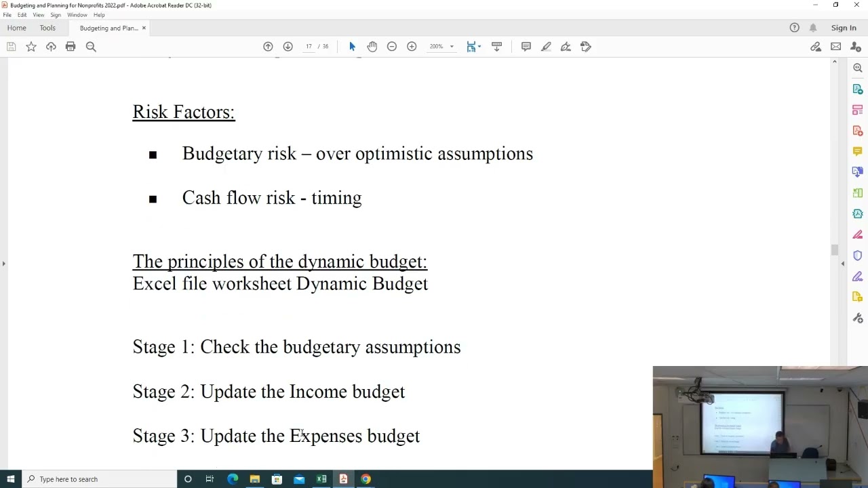Save the file with the toolbar icon
This screenshot has width=868, height=488.
pos(11,47)
